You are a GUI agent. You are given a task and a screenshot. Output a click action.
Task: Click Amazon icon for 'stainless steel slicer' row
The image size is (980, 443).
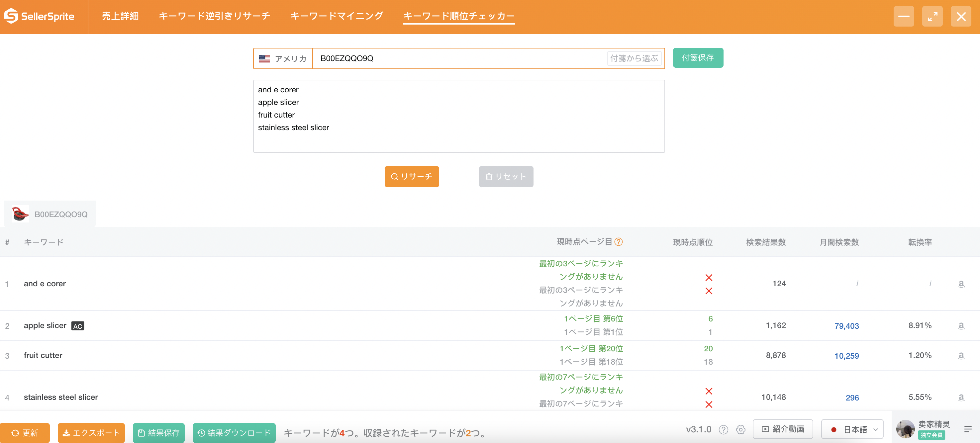(961, 398)
